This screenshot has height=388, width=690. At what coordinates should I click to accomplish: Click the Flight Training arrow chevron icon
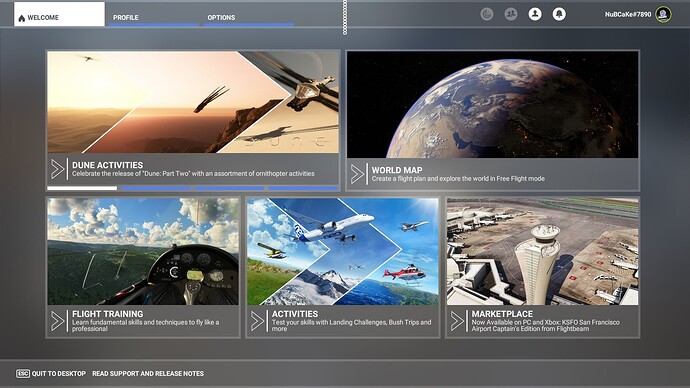click(58, 321)
